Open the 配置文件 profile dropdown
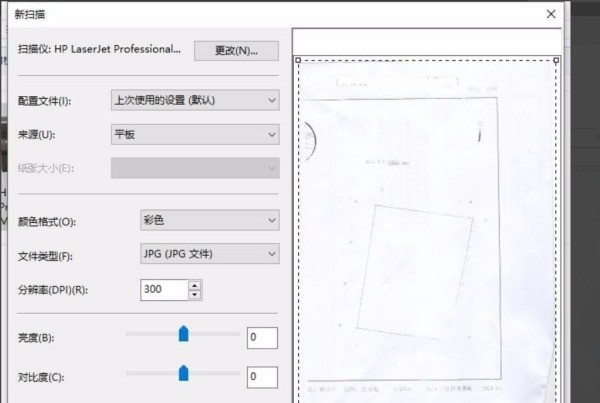Screen dimensions: 600x403 pyautogui.click(x=194, y=100)
